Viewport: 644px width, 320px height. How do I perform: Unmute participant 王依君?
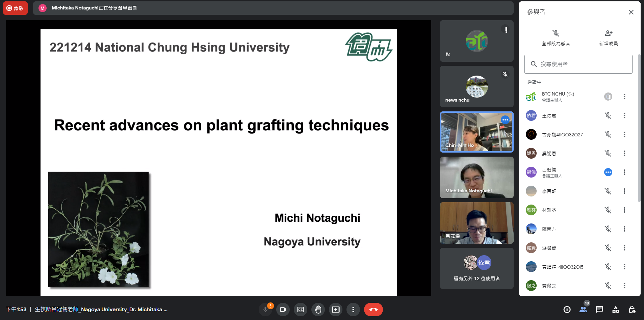[608, 115]
